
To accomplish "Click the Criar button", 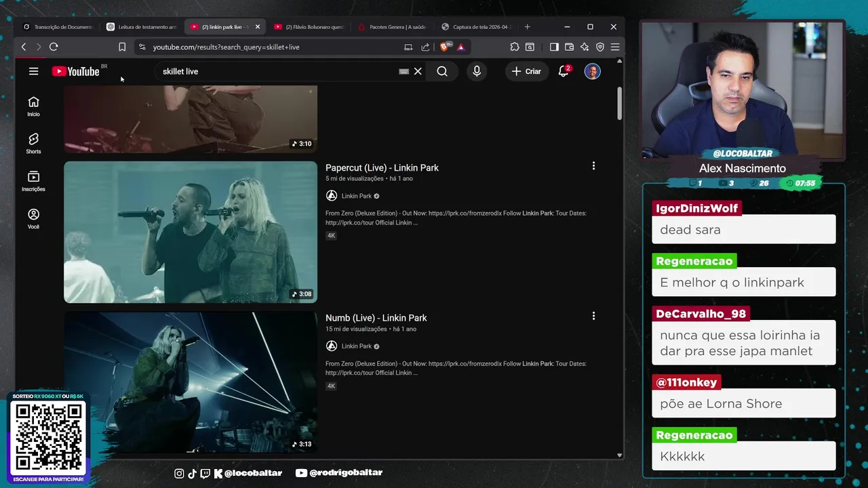I will [526, 71].
